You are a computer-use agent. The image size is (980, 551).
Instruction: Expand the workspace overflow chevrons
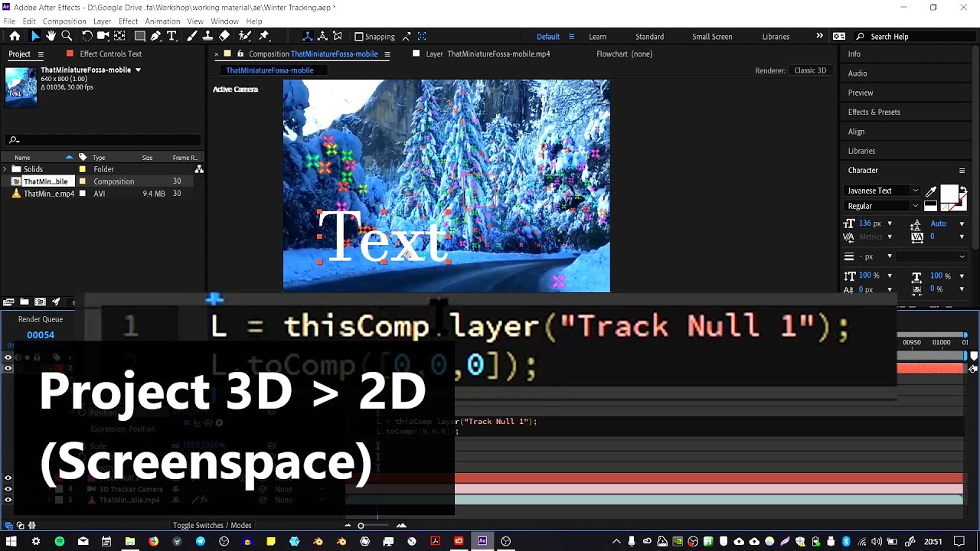point(819,36)
